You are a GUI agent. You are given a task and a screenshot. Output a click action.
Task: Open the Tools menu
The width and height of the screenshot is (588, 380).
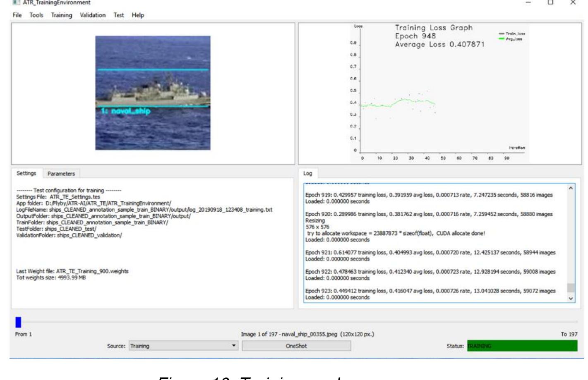(36, 15)
